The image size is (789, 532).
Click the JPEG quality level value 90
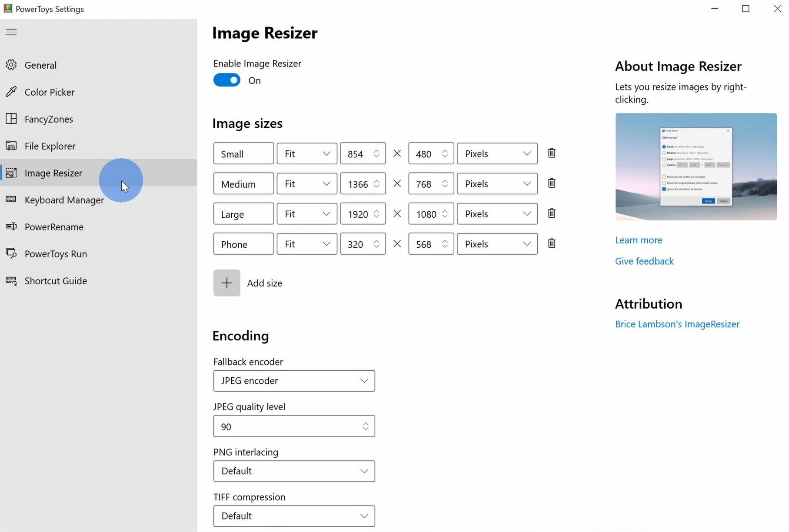pyautogui.click(x=226, y=427)
